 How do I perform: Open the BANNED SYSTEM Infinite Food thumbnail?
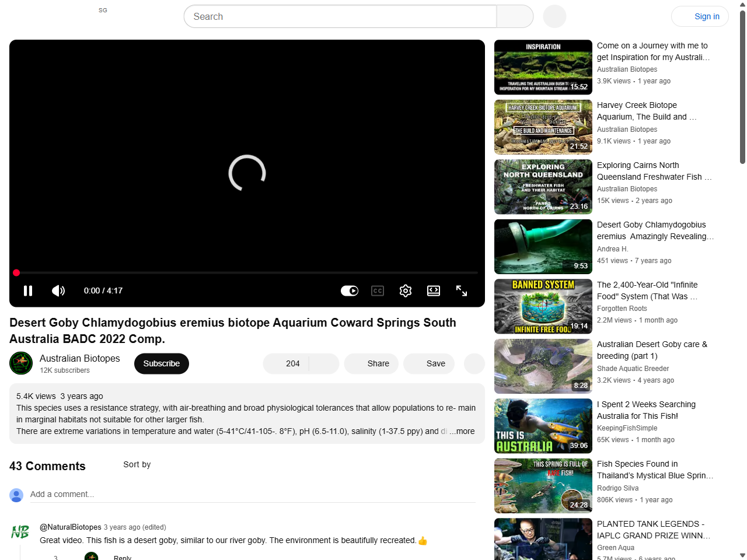[543, 306]
